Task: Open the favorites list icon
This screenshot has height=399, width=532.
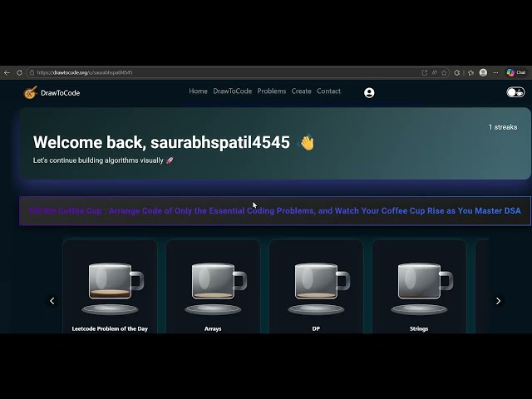Action: 470,72
